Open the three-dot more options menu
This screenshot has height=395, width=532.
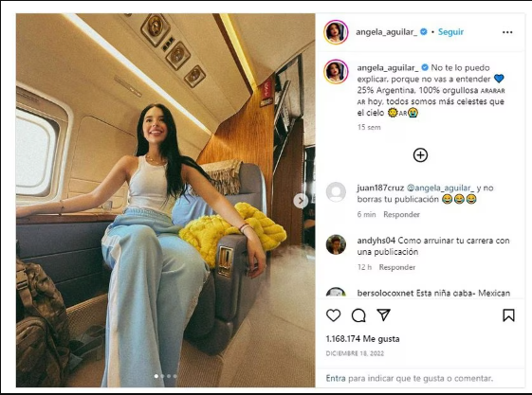(507, 32)
